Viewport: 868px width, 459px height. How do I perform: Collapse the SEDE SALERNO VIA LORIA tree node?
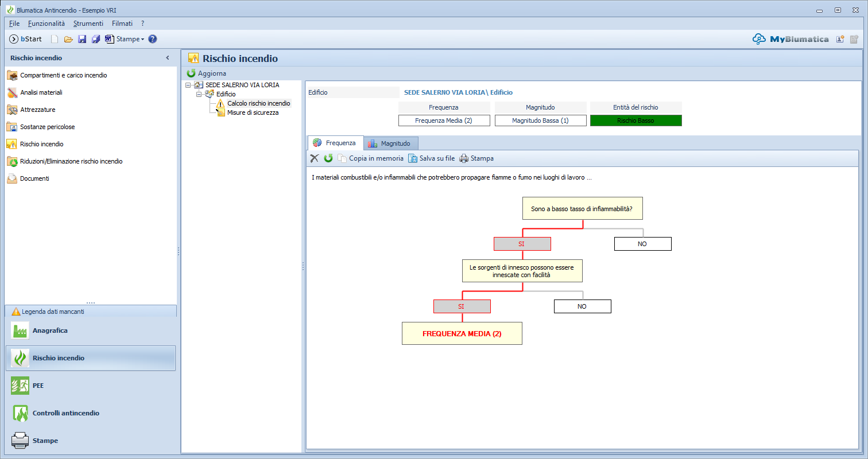click(x=188, y=85)
